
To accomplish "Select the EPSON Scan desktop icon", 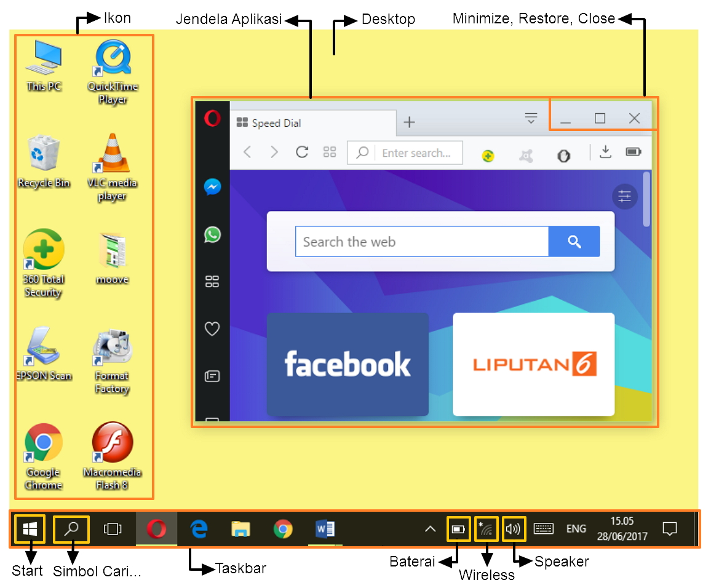I will click(44, 354).
